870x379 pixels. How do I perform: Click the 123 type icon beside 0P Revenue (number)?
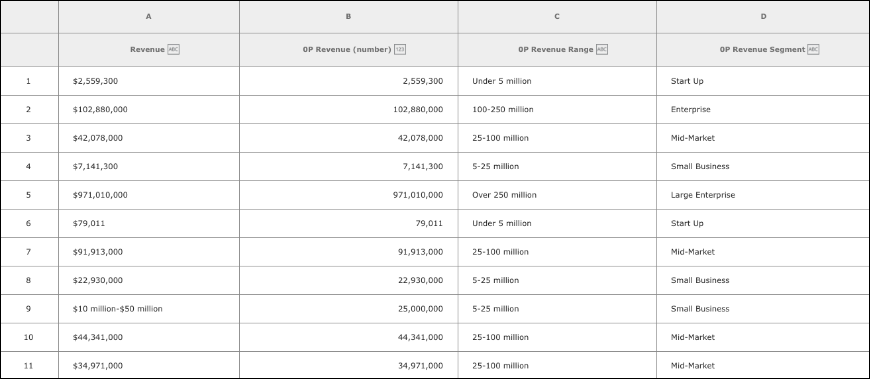coord(400,49)
